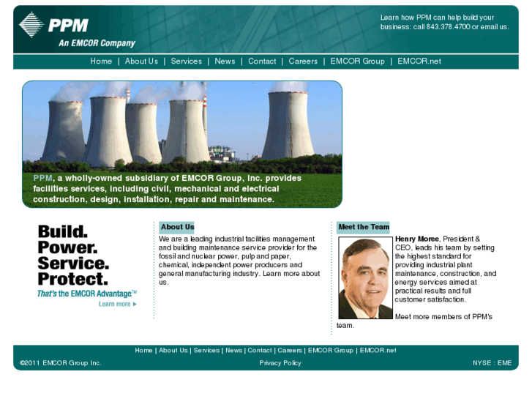
Task: Click Careers in the footer navigation
Action: click(290, 350)
